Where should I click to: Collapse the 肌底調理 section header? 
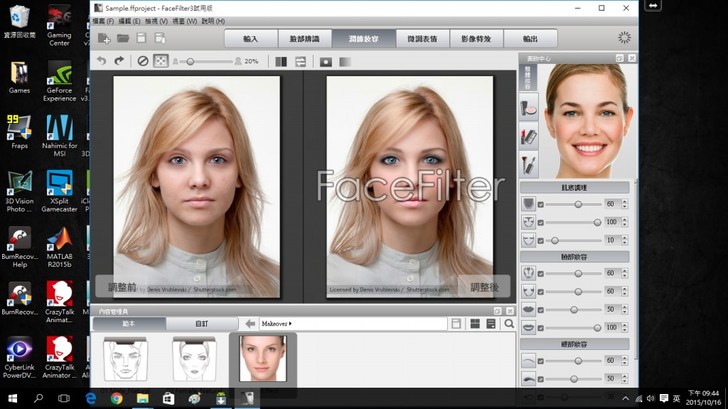[x=574, y=187]
